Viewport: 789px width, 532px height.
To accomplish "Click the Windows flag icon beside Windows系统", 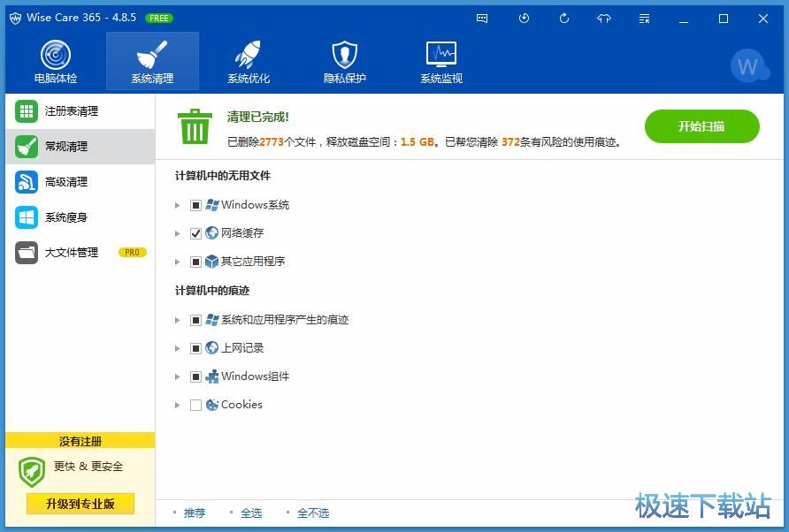I will (x=211, y=205).
